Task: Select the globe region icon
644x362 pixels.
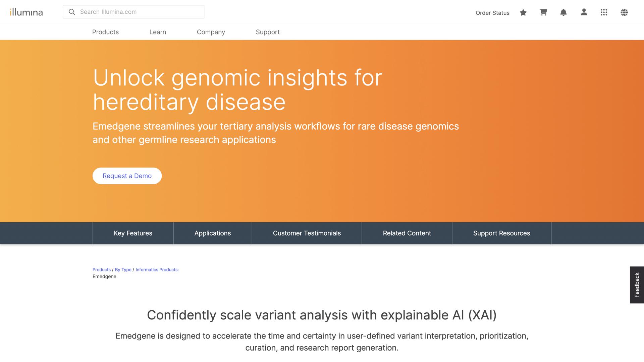Action: pyautogui.click(x=624, y=12)
